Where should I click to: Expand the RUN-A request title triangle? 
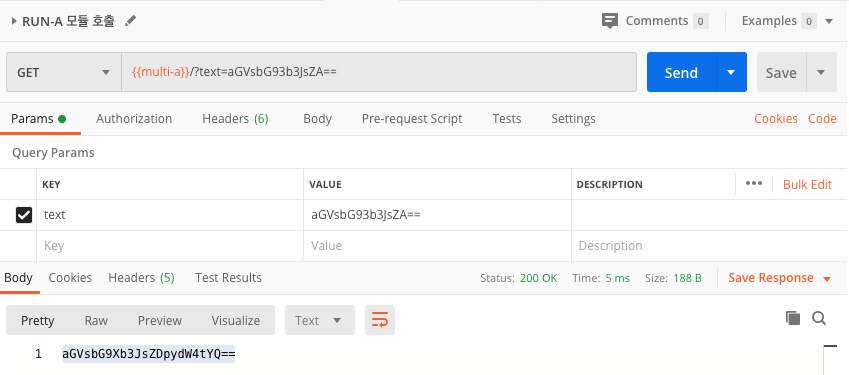(14, 22)
